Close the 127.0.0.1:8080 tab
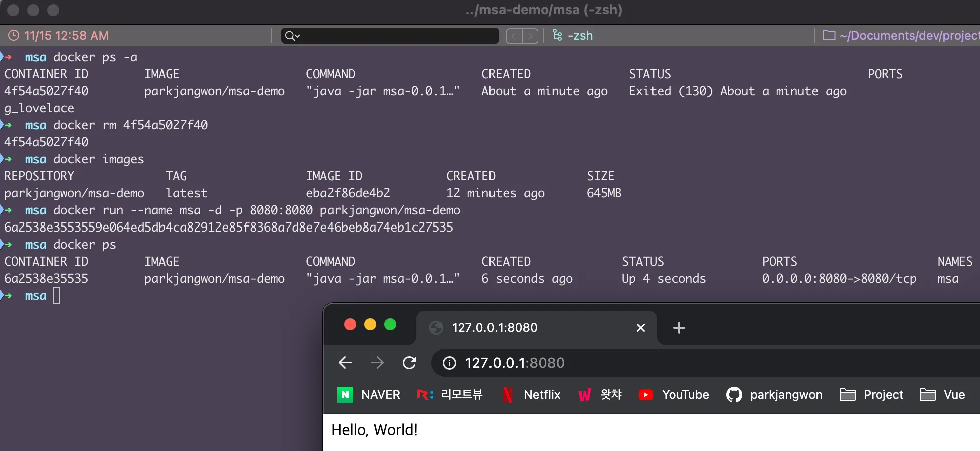Viewport: 980px width, 451px height. point(640,328)
